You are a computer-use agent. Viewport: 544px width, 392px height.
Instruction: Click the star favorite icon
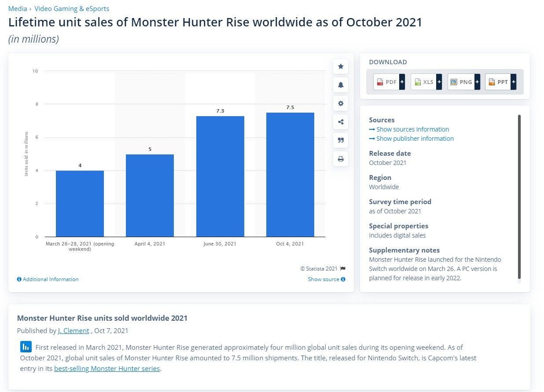pyautogui.click(x=341, y=66)
